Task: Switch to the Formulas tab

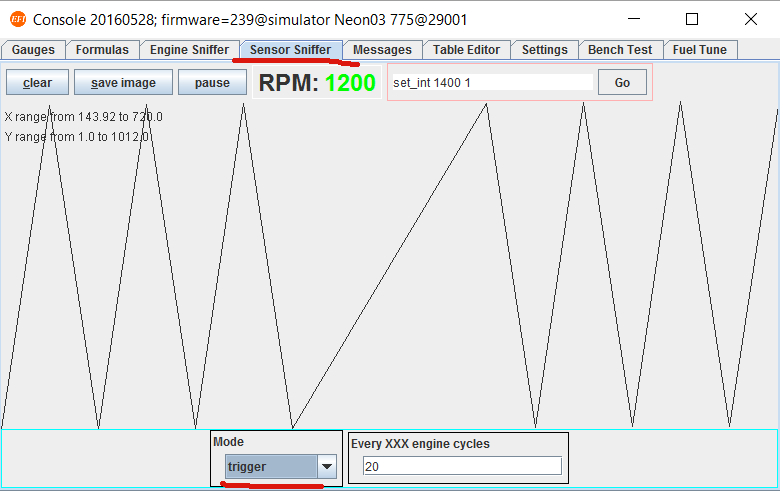Action: [x=102, y=50]
